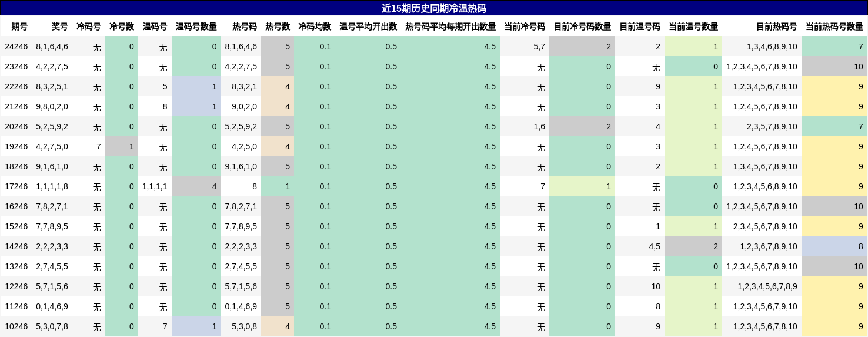Select period number 17246

(x=16, y=186)
